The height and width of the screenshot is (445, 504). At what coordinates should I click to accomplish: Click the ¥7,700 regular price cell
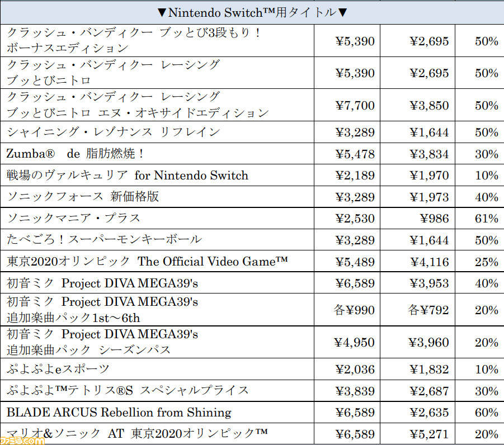[347, 105]
